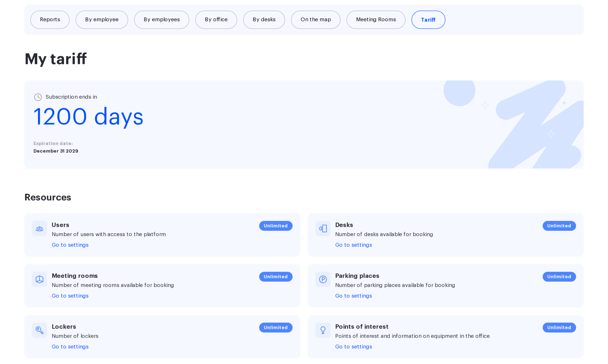
Task: Open the On the map tab
Action: click(316, 20)
